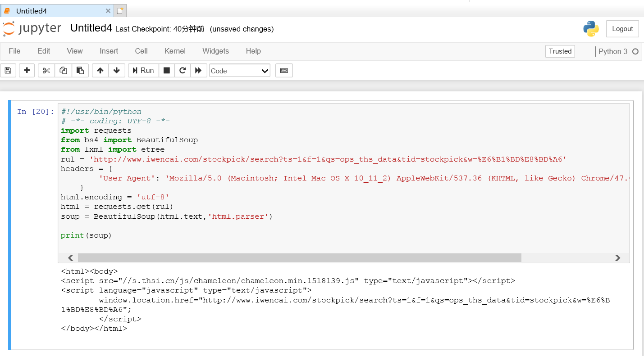Close the Untitled4 browser tab
The height and width of the screenshot is (356, 644).
click(x=108, y=11)
